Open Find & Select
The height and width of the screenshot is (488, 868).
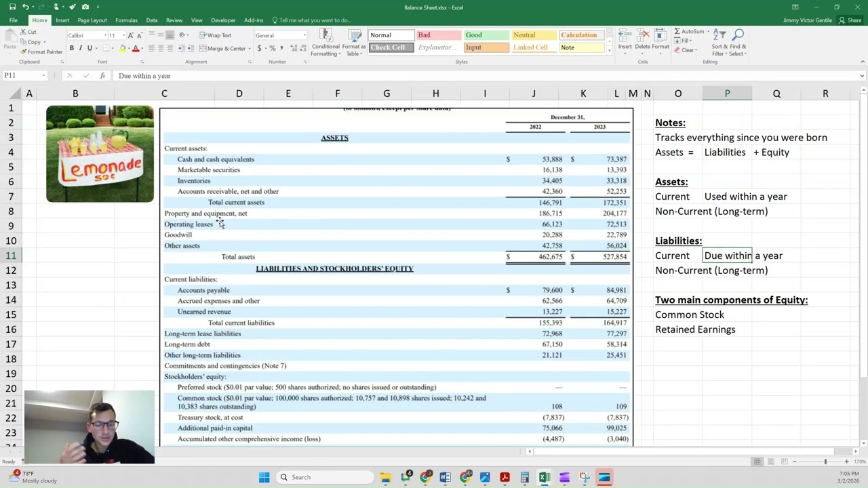pyautogui.click(x=738, y=42)
